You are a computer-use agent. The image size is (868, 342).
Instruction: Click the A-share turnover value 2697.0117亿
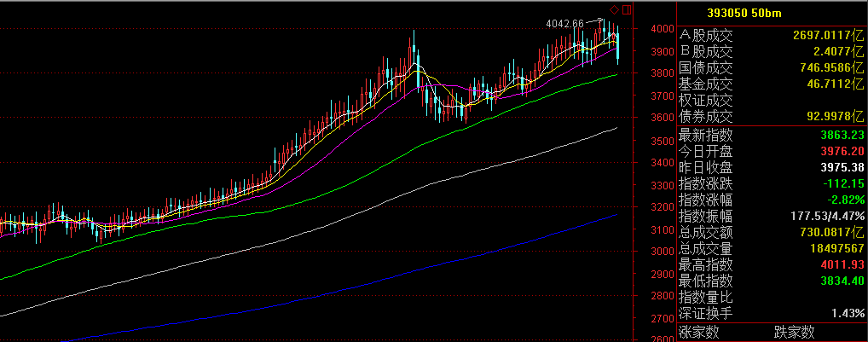(828, 36)
